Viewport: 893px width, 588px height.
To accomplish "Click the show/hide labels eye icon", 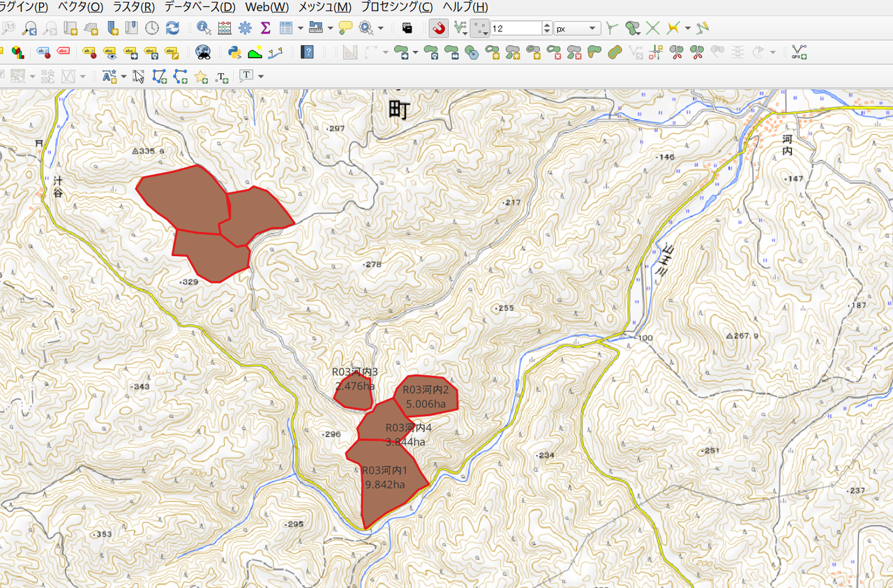I will 110,52.
